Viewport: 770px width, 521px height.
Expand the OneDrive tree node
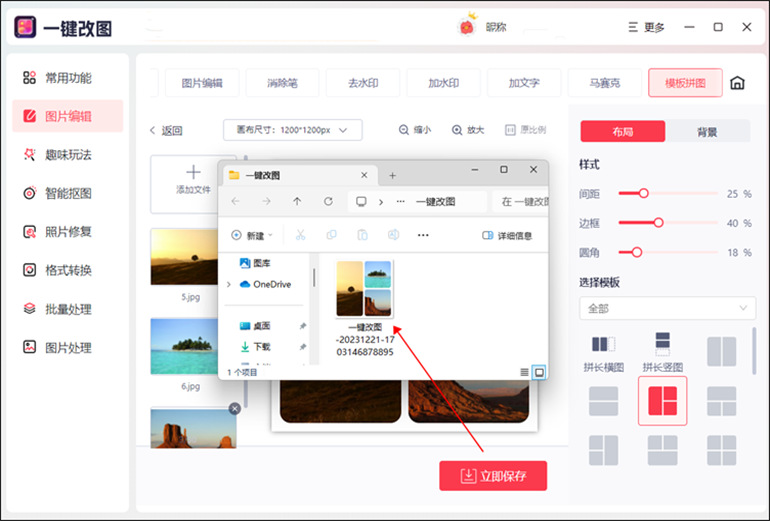point(229,284)
